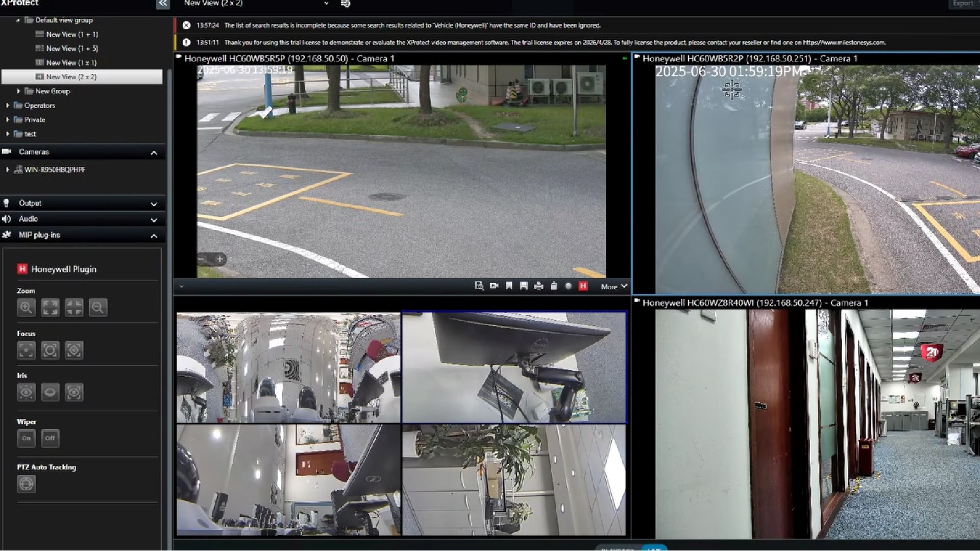Turn the Wiper On
Screen dimensions: 980x551
click(x=26, y=438)
